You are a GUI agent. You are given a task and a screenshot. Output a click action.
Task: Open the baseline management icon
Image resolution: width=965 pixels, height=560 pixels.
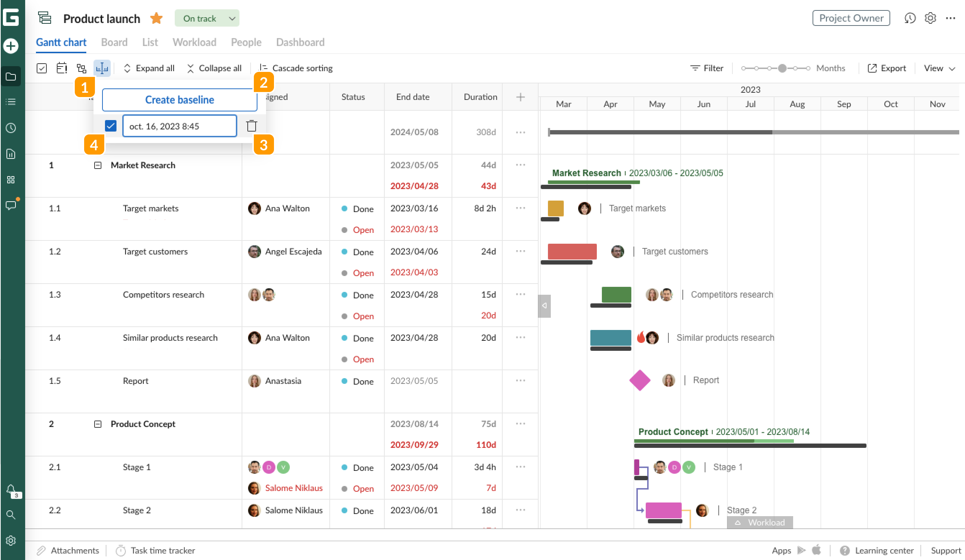coord(102,68)
